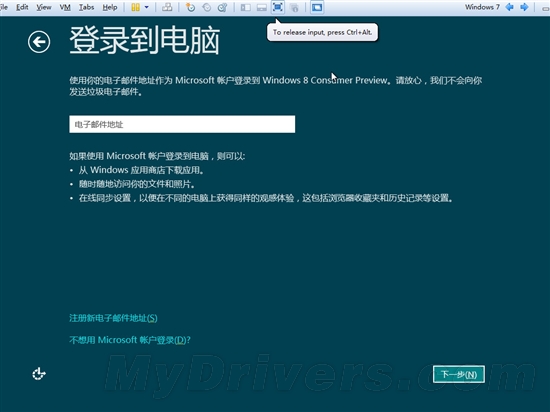Click the revert snapshot clock icon
Viewport: 550px width, 412px height.
click(x=207, y=7)
